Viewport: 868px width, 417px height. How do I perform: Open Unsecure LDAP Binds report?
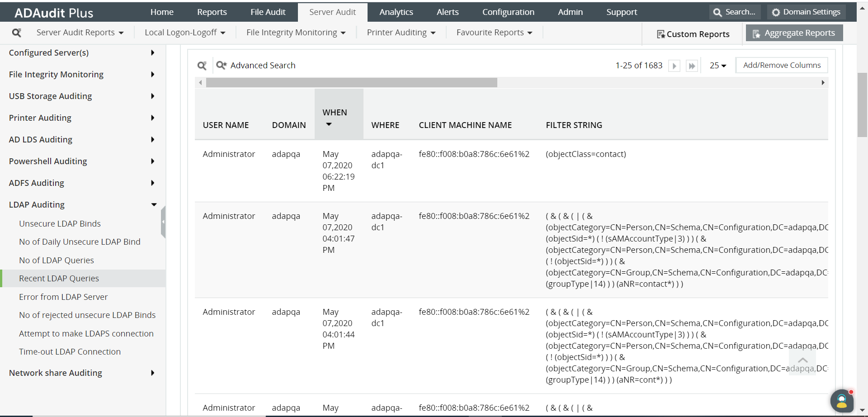(x=60, y=223)
